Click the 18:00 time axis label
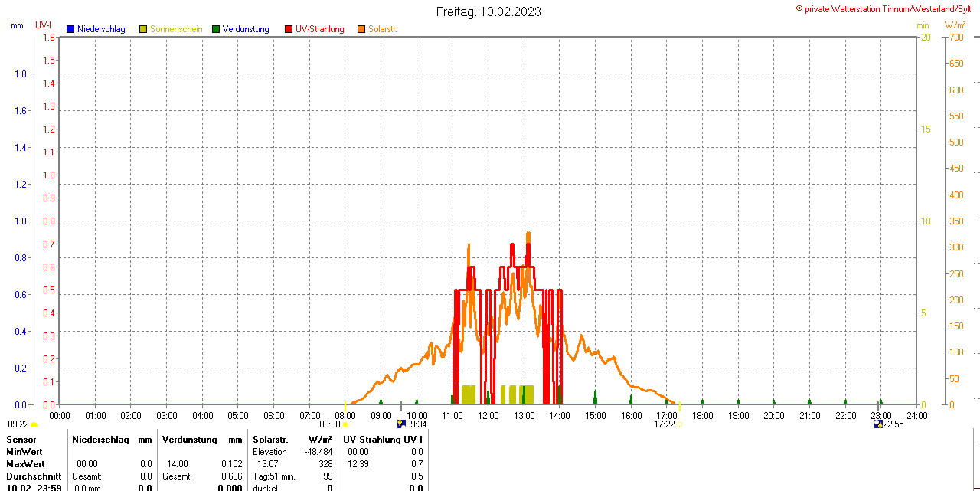 [703, 416]
